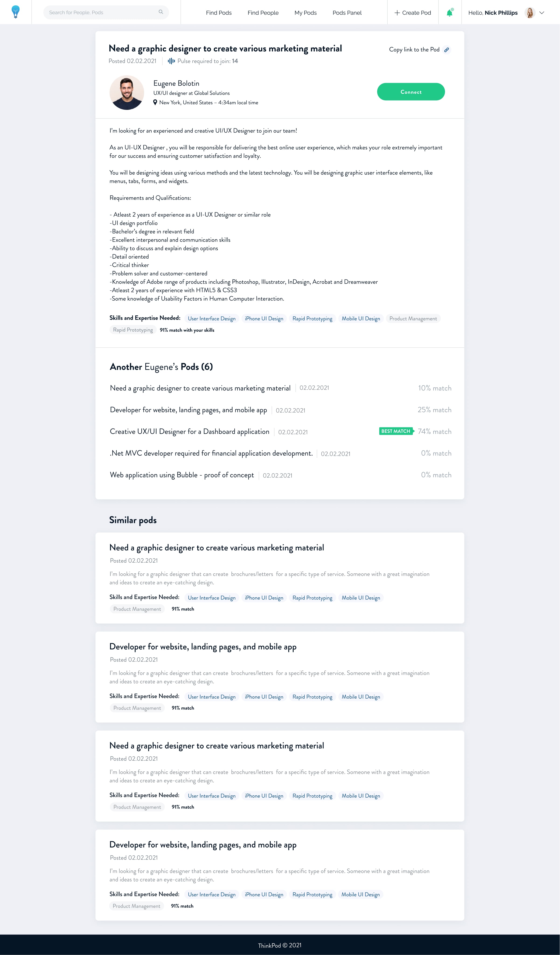
Task: Click the Search for People, Pods field
Action: (x=106, y=12)
